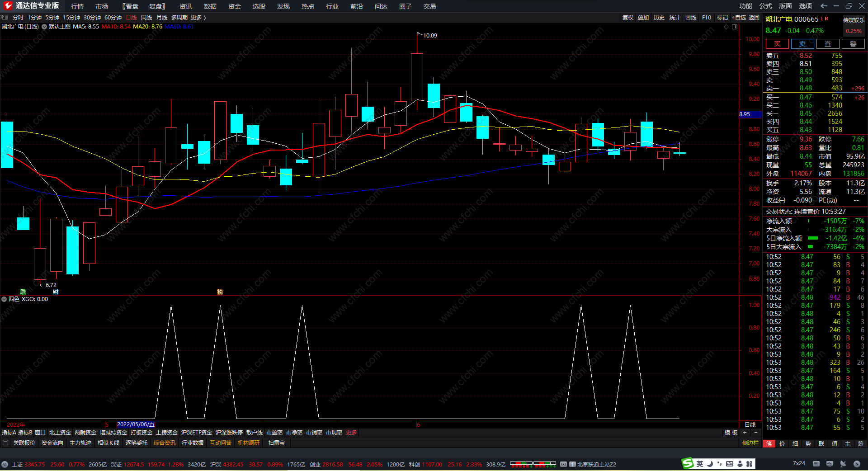Viewport: 868px width, 471px height.
Task: Click the back arrow in title bar
Action: pos(824,6)
